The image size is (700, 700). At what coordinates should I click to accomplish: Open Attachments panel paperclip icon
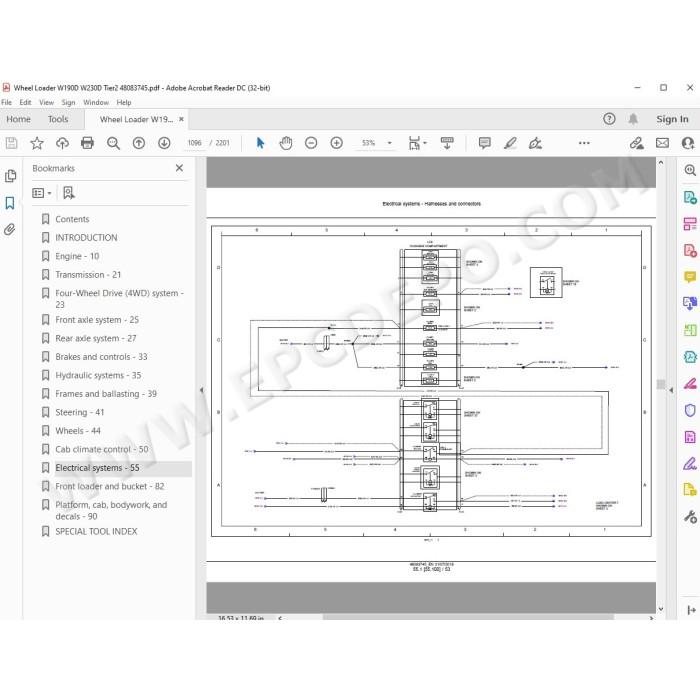[10, 229]
